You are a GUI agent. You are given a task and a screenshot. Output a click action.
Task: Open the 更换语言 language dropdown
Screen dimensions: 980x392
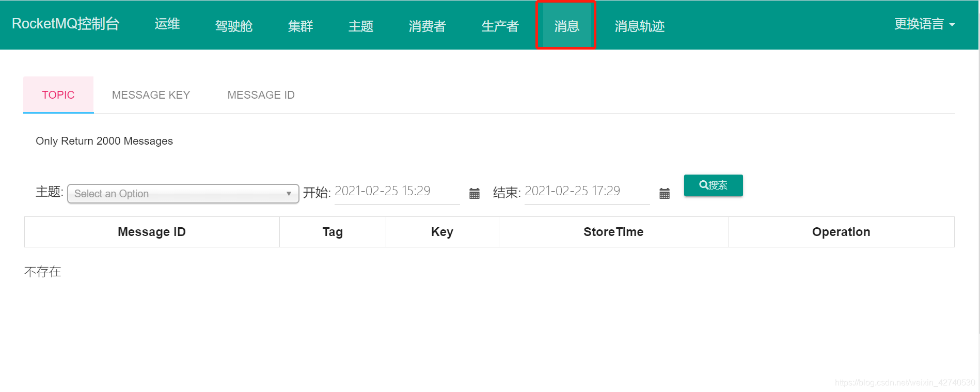click(924, 24)
